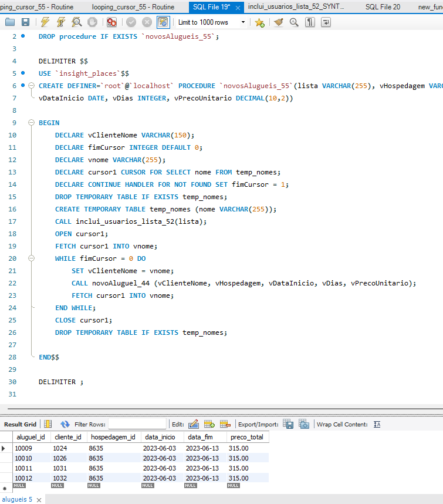Image resolution: width=443 pixels, height=504 pixels.
Task: Toggle word wrap icon in editor toolbar
Action: (x=325, y=22)
